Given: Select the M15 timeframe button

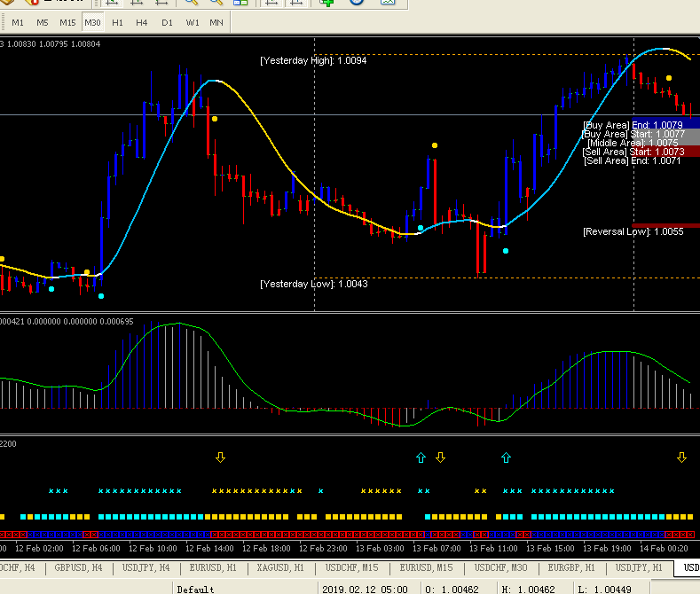Looking at the screenshot, I should pos(67,22).
